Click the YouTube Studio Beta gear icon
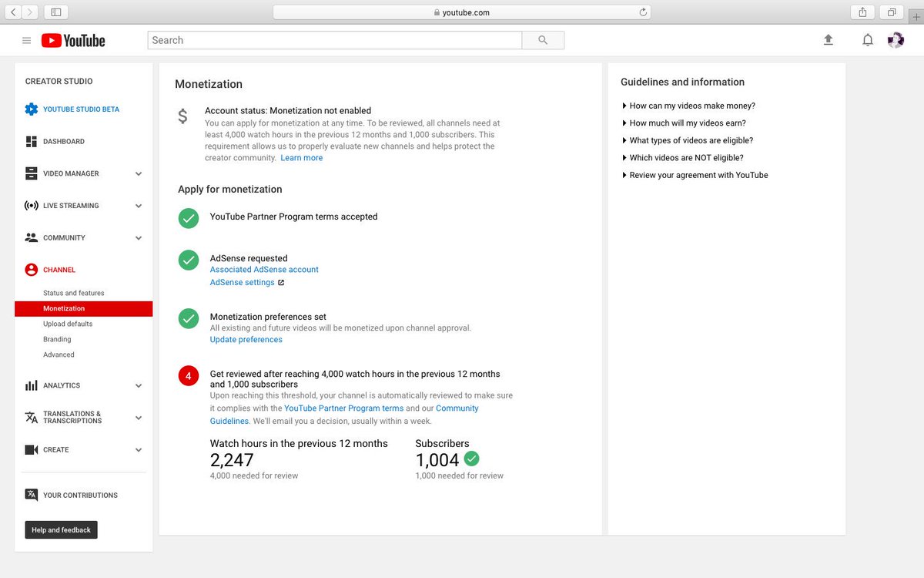Image resolution: width=924 pixels, height=578 pixels. coord(31,109)
